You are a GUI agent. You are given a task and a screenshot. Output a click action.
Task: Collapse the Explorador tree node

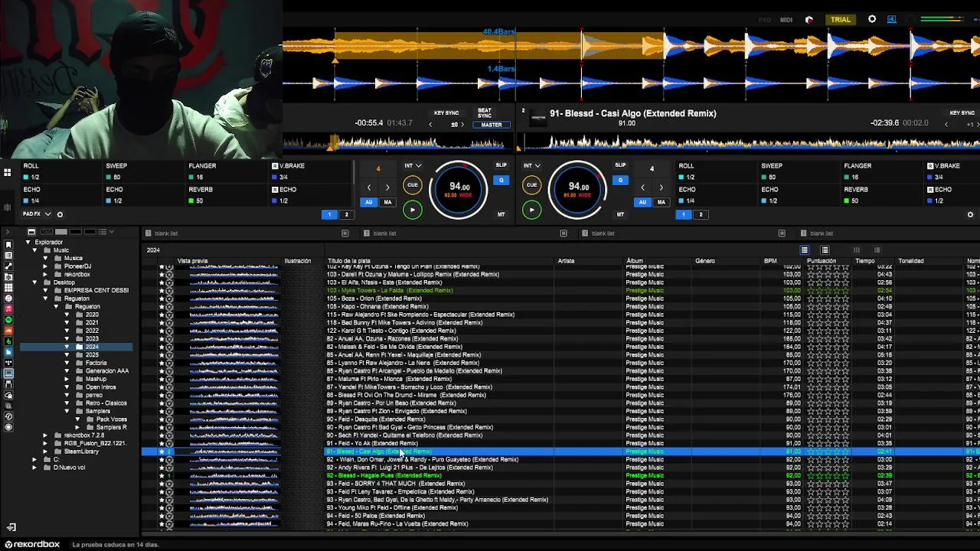coord(28,243)
